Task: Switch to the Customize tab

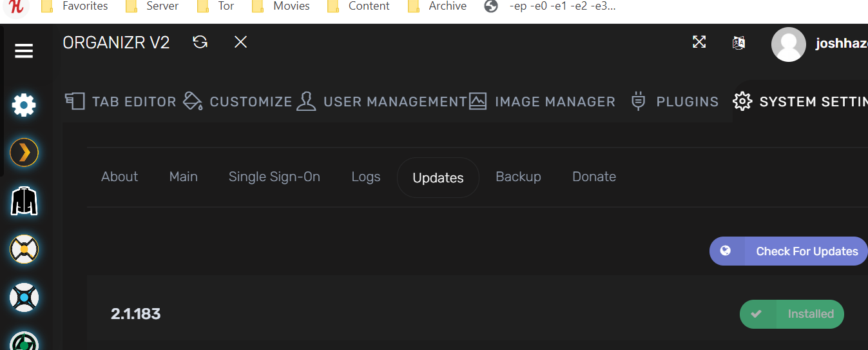Action: 238,101
